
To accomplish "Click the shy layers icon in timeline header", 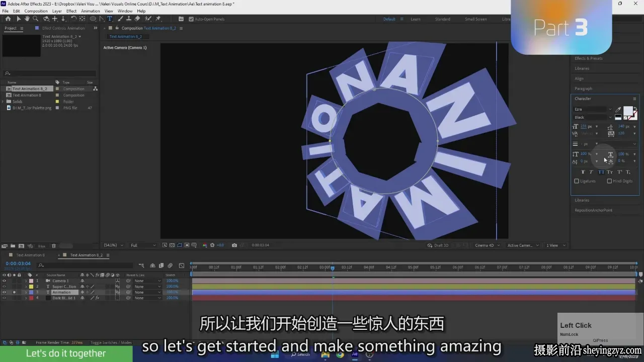I will click(152, 265).
